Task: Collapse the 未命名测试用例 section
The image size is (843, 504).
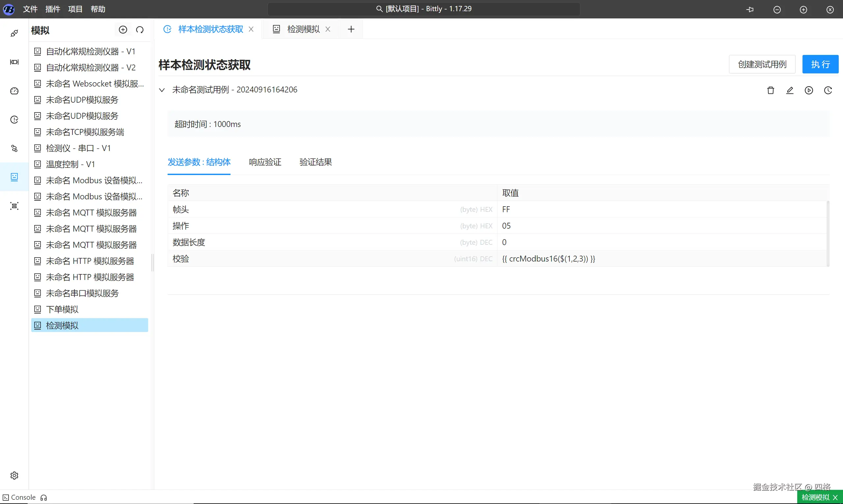Action: click(x=162, y=90)
